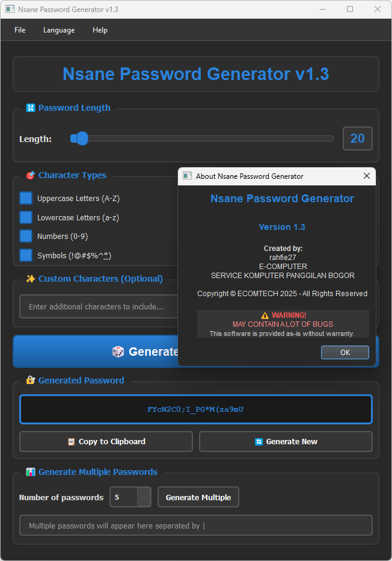392x561 pixels.
Task: Click the custom characters input field
Action: click(99, 306)
